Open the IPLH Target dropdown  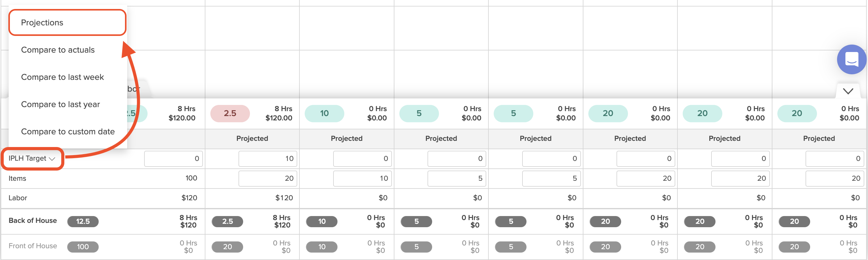tap(32, 158)
